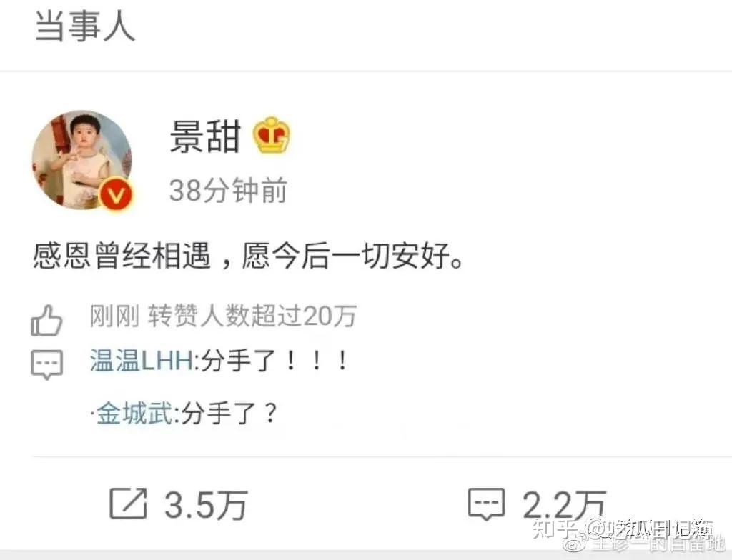Screen dimensions: 732x560
Task: Tap the 转赞人数超过20万 notice
Action: click(x=252, y=316)
